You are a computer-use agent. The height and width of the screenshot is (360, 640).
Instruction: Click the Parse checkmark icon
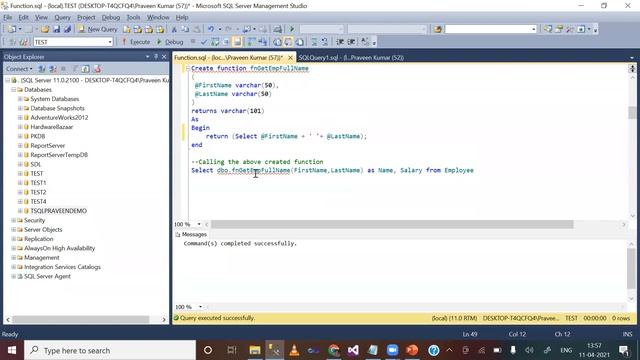[x=204, y=42]
